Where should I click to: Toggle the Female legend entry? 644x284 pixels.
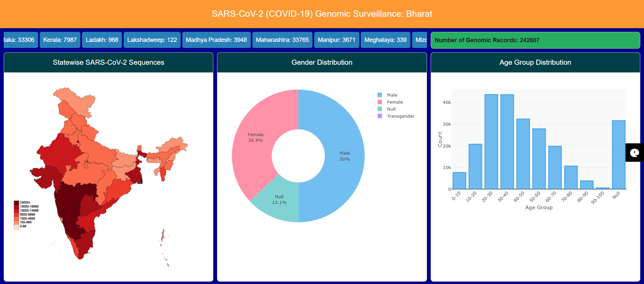tap(394, 102)
